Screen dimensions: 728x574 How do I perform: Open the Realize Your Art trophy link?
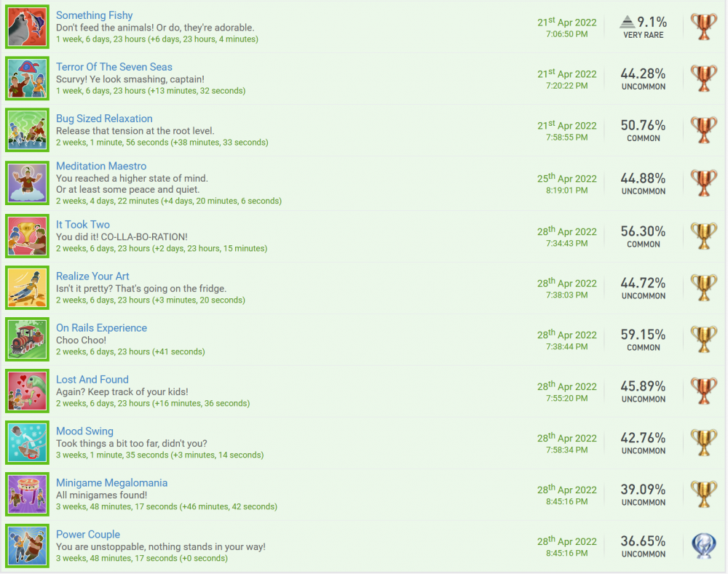92,276
